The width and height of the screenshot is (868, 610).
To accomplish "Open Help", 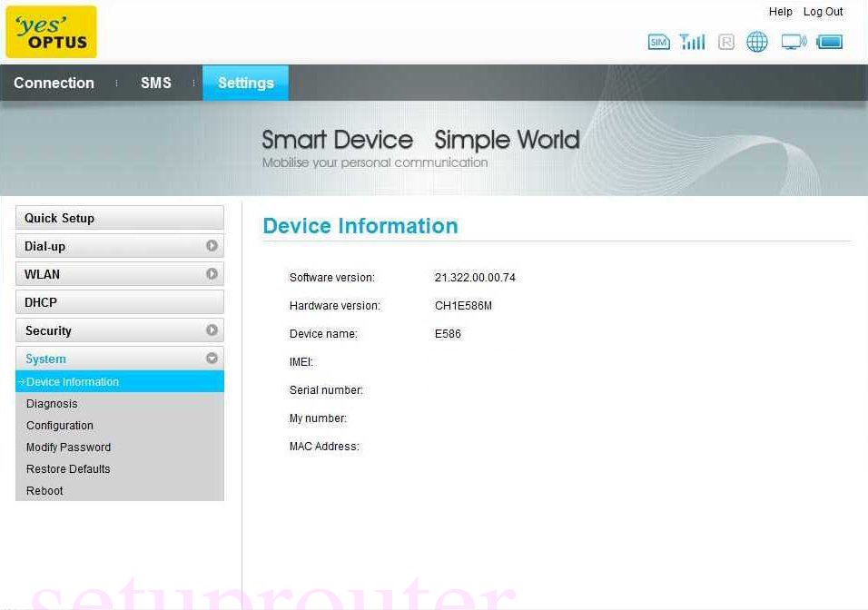I will tap(780, 12).
